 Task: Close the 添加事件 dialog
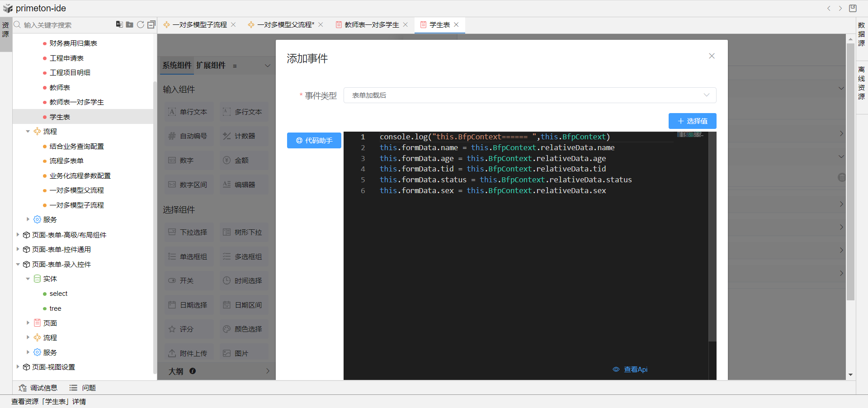(712, 56)
